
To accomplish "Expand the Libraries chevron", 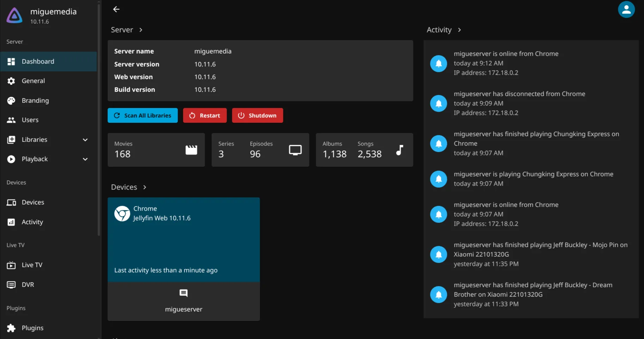I will pyautogui.click(x=85, y=140).
